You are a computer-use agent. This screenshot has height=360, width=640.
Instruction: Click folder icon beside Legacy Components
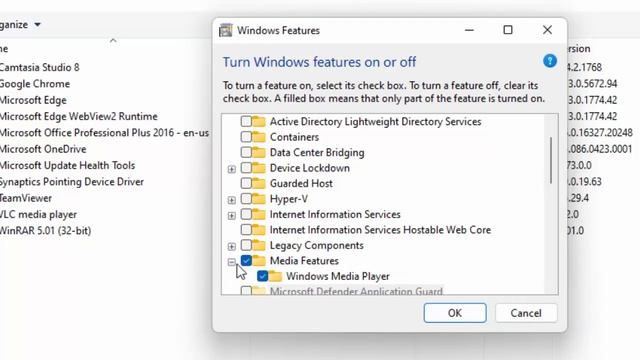259,245
